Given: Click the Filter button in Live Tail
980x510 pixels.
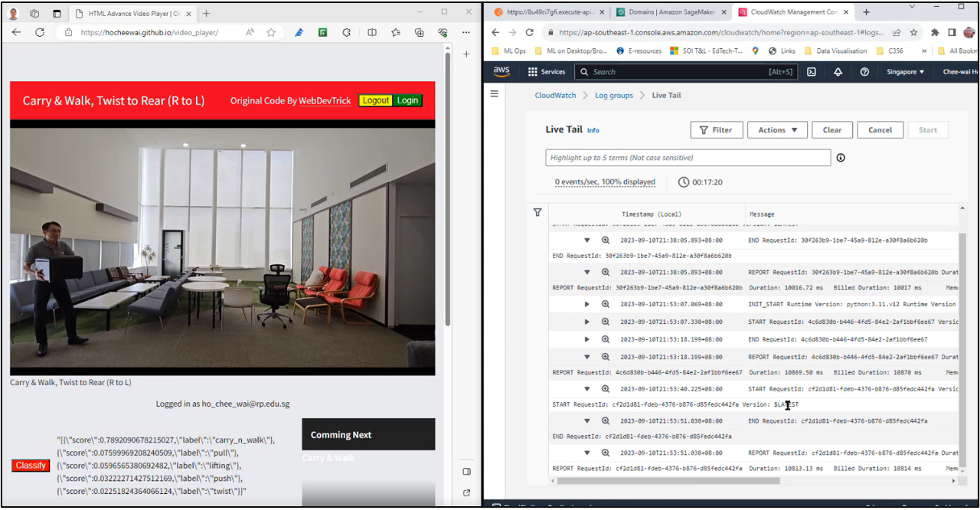Looking at the screenshot, I should tap(716, 130).
